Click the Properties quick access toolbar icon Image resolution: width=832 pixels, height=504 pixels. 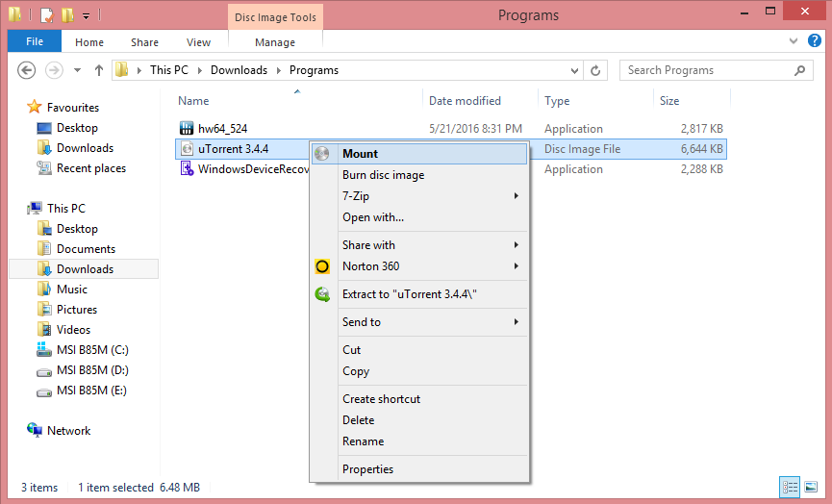[47, 15]
